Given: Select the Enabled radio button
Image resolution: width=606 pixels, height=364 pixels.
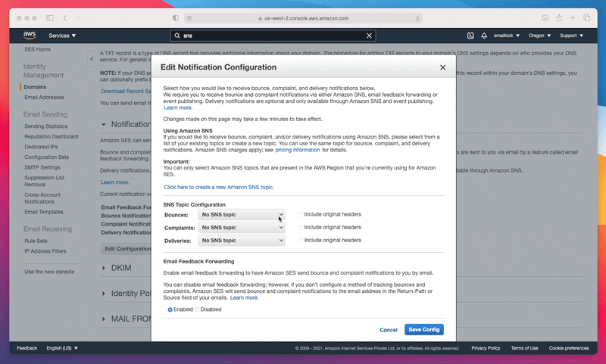Looking at the screenshot, I should tap(170, 310).
